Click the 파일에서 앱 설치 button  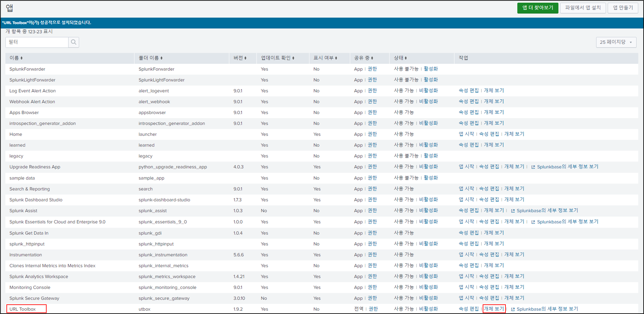(583, 8)
